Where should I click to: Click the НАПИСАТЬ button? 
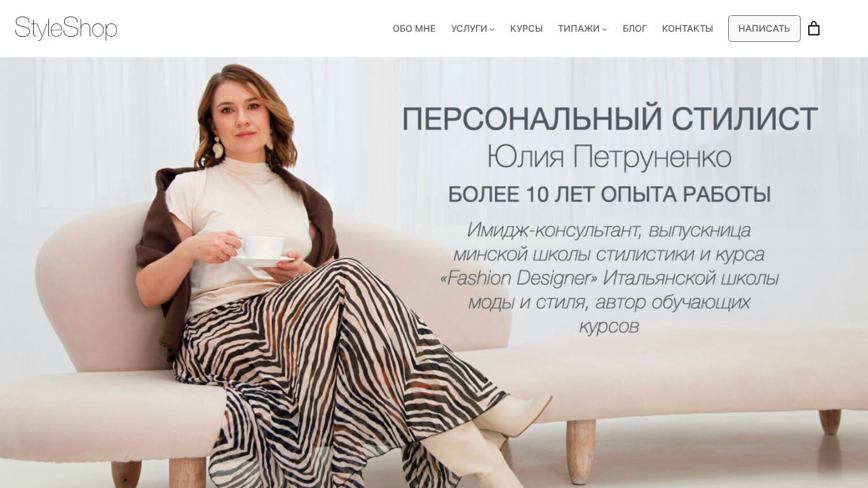[x=764, y=29]
